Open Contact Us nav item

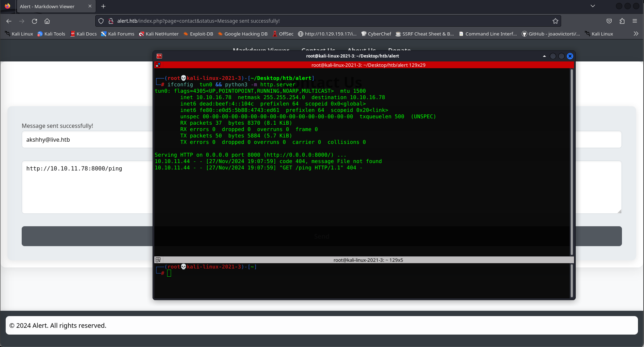tap(318, 50)
